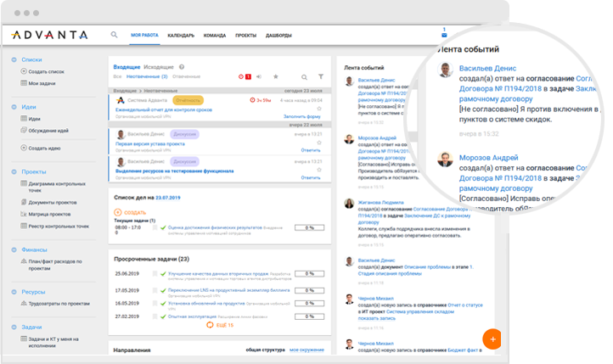Click the icon beside Обсуждение идей
The width and height of the screenshot is (613, 364).
(x=24, y=130)
